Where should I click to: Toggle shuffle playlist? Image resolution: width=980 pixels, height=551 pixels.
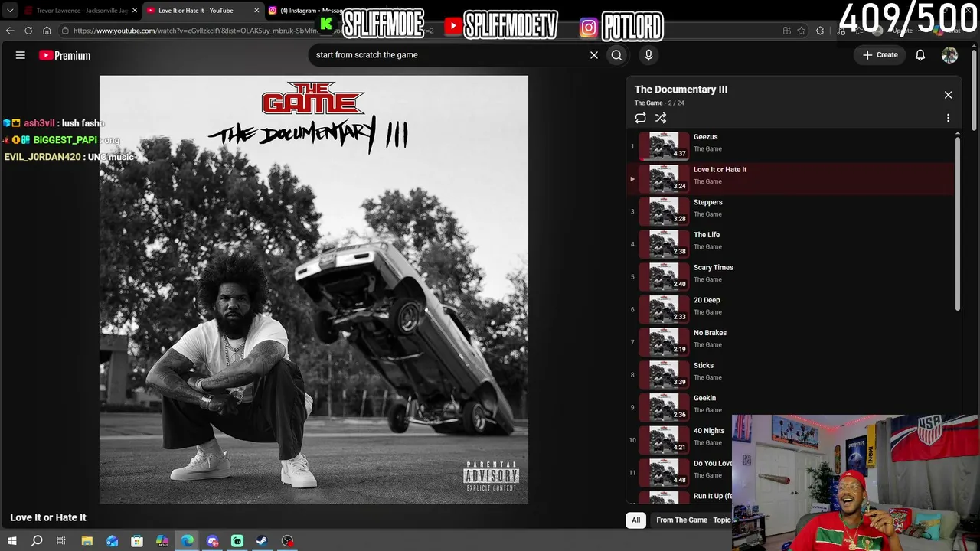click(x=661, y=118)
